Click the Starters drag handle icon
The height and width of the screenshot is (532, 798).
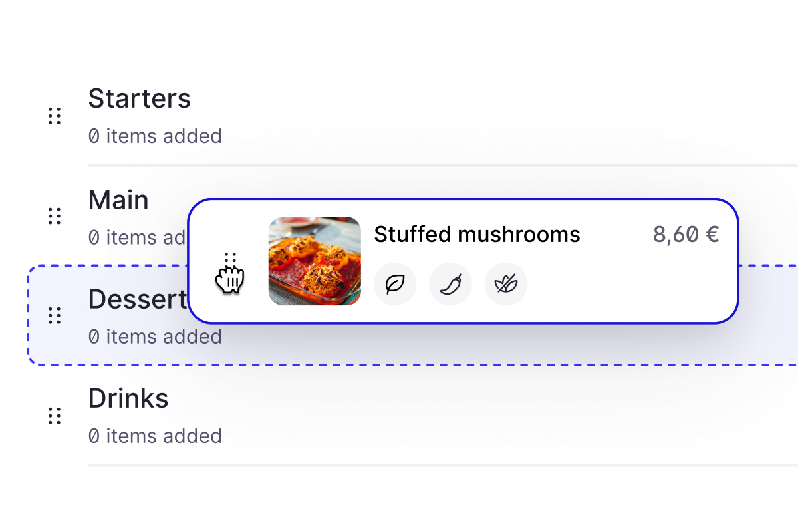tap(55, 116)
